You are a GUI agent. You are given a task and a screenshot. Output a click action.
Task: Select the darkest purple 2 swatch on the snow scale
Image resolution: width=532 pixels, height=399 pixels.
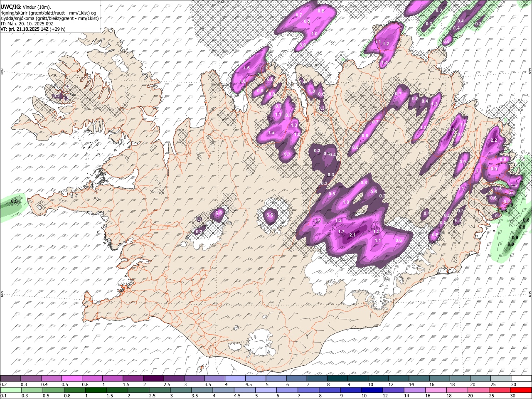[153, 378]
